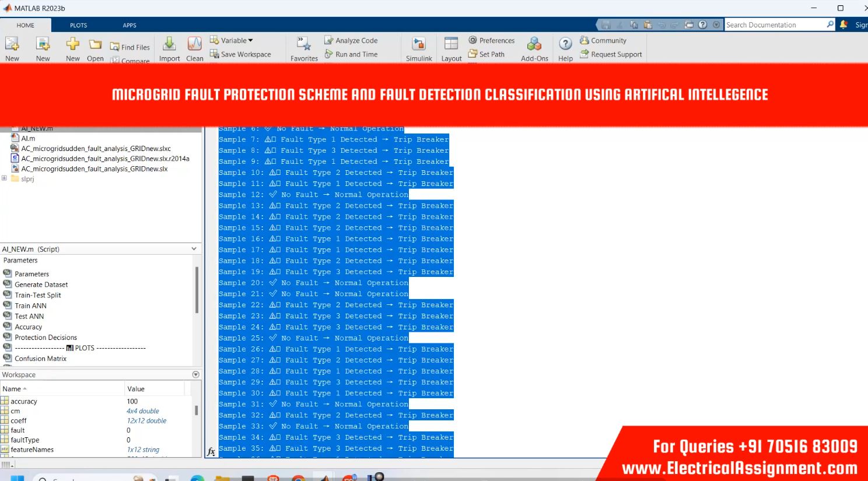This screenshot has width=868, height=481.
Task: Click in the Search Documentation field
Action: (x=775, y=24)
